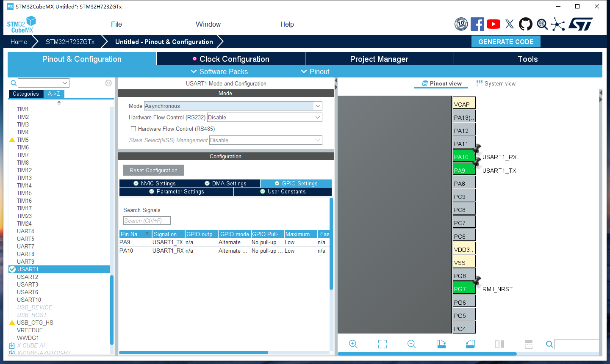Select the PA10 row in GPIO table
The width and height of the screenshot is (610, 364).
[225, 251]
